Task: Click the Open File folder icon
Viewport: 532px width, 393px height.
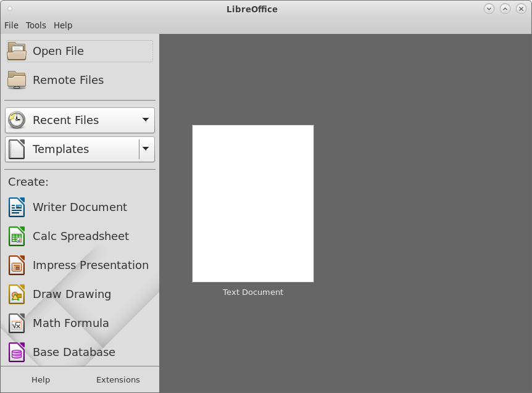Action: click(17, 51)
